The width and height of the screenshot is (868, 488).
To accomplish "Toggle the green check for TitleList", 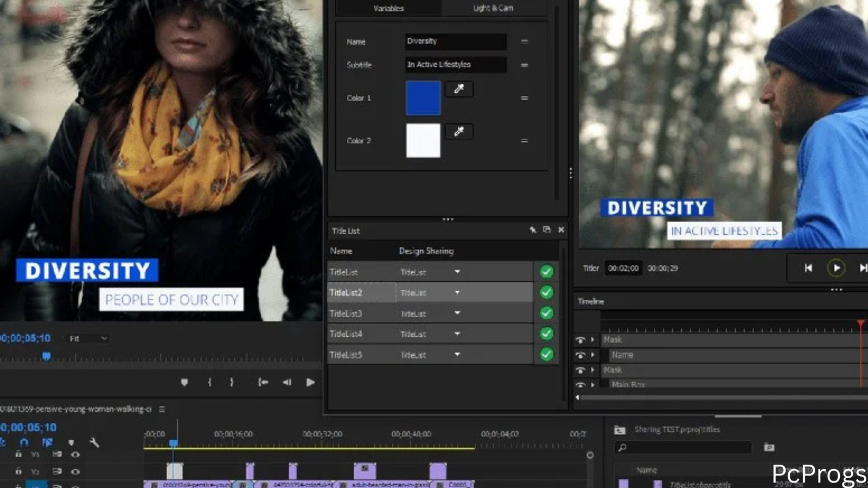I will coord(547,272).
